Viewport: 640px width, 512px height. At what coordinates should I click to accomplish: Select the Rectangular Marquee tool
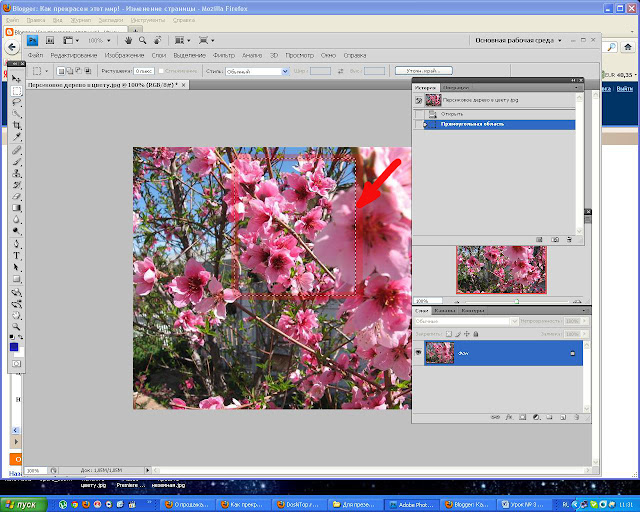click(x=16, y=91)
